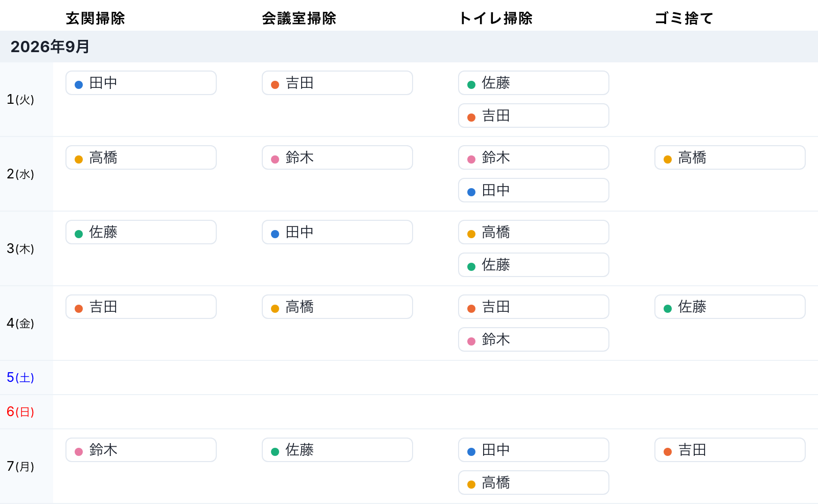Open 高橋 in トイレ掃除 on 7(月)
818x504 pixels.
click(x=534, y=483)
